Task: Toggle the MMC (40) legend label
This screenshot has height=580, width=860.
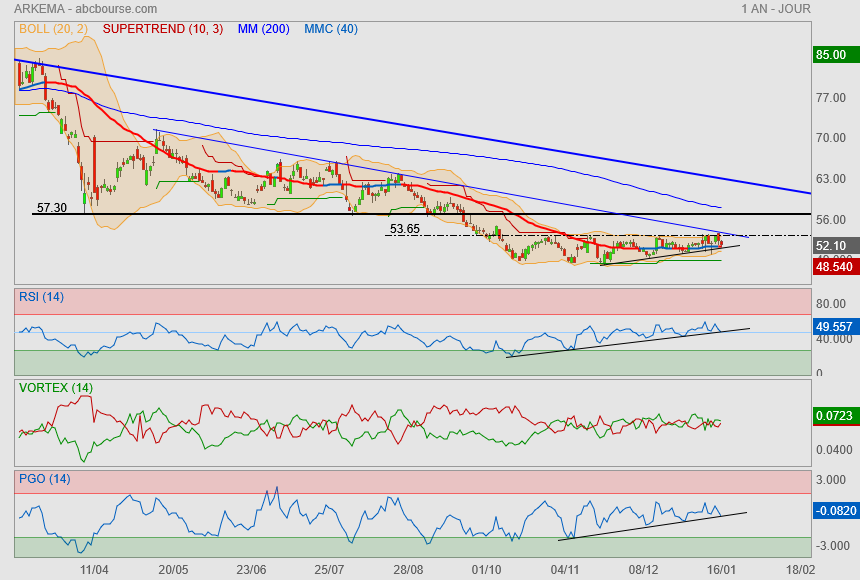Action: pyautogui.click(x=330, y=29)
